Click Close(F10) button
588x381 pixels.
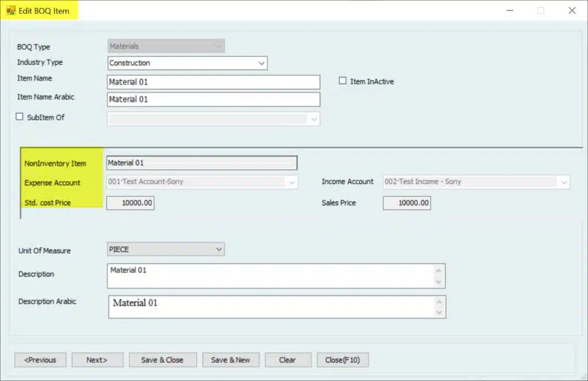pos(343,360)
